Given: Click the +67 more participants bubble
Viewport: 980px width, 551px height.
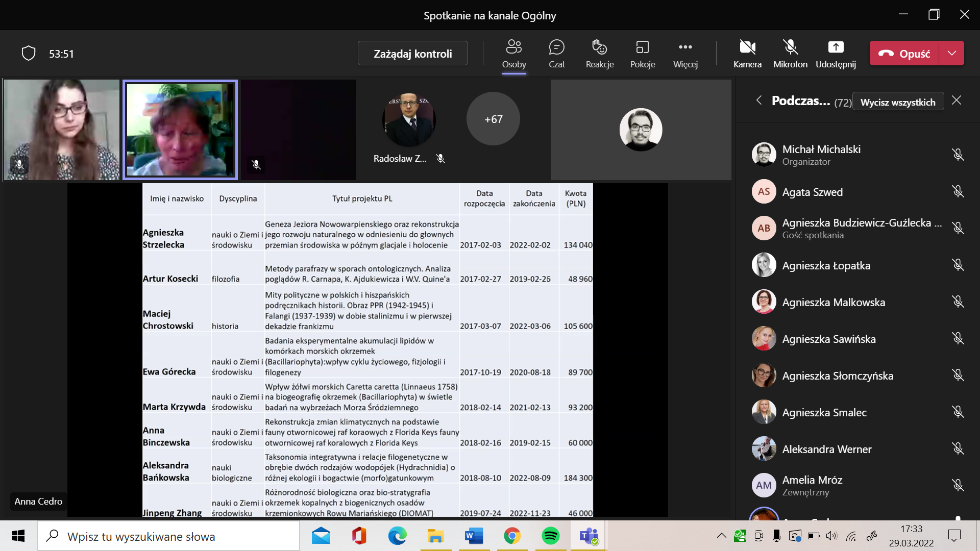Looking at the screenshot, I should 493,119.
